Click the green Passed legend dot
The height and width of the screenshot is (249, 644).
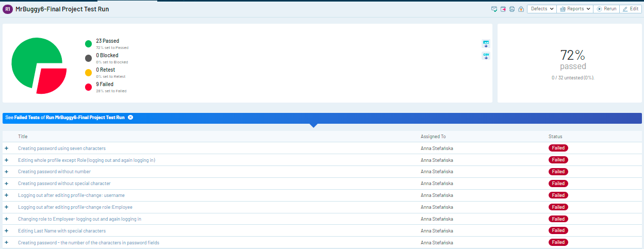(x=88, y=43)
